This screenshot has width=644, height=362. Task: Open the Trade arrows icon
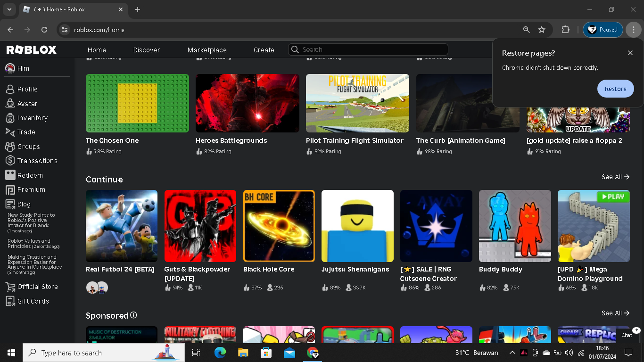[10, 132]
